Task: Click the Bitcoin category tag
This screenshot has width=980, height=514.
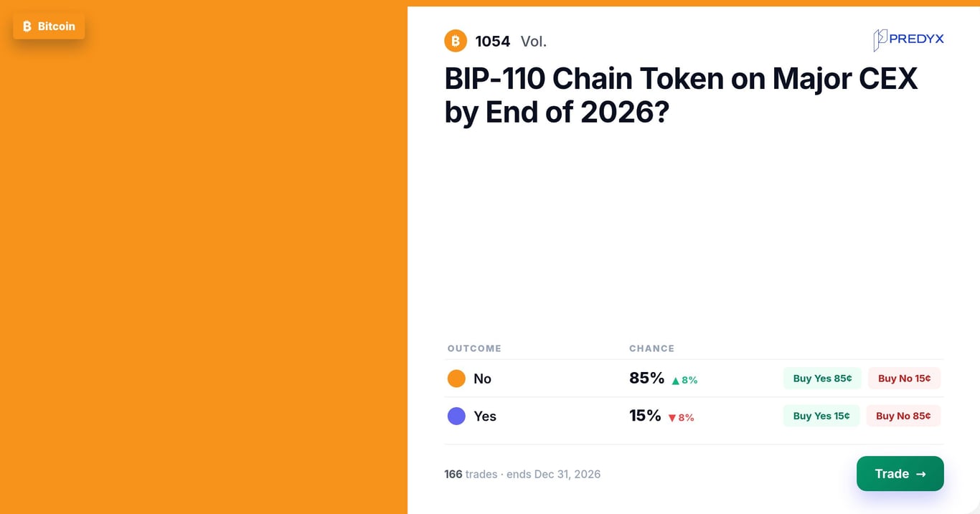Action: click(49, 27)
